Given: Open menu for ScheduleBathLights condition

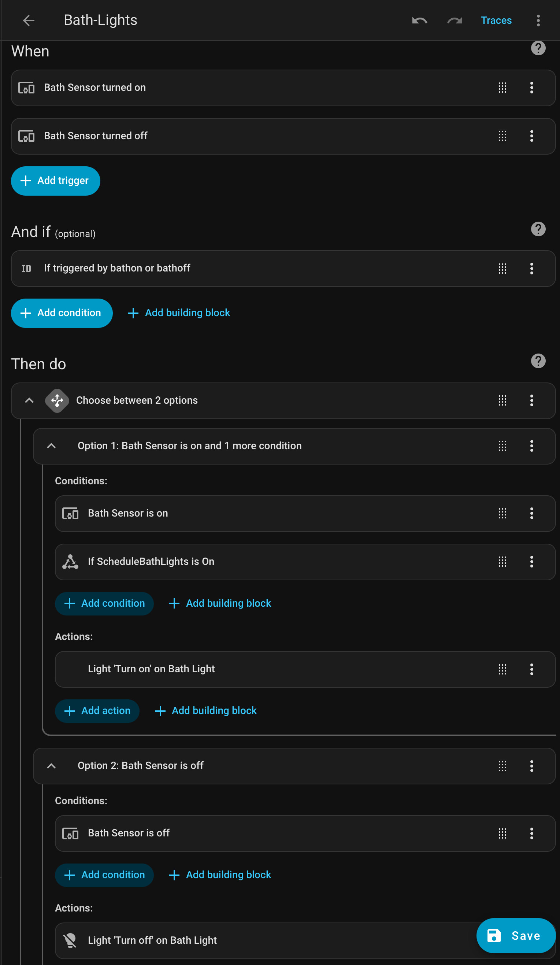Looking at the screenshot, I should point(532,562).
